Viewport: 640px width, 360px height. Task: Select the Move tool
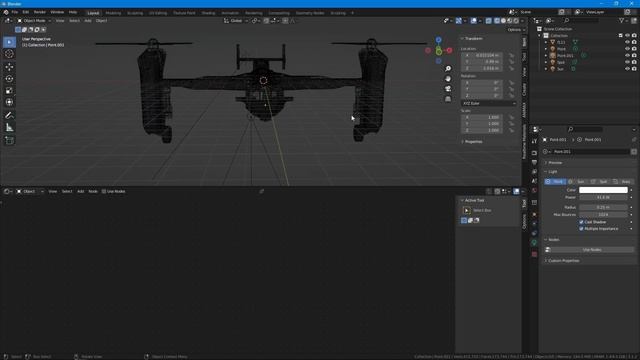pyautogui.click(x=9, y=67)
